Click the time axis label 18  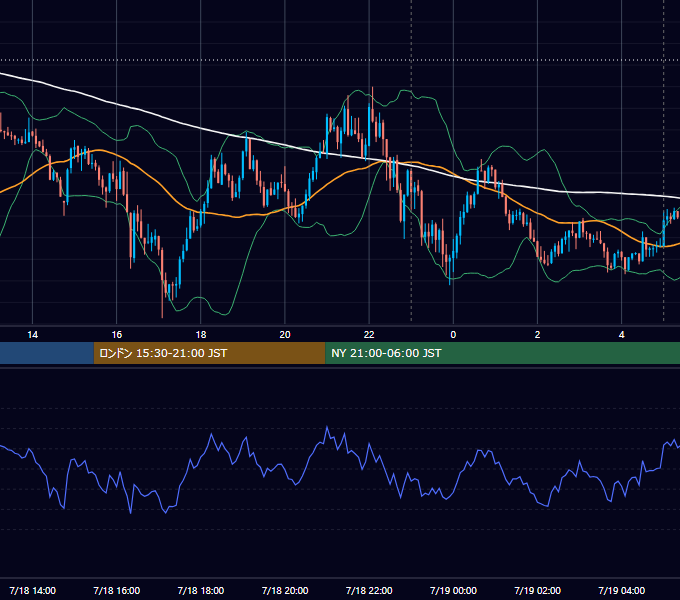coord(201,335)
